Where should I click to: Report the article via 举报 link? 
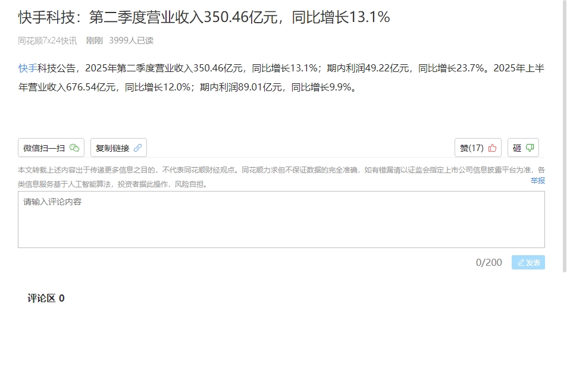(x=538, y=181)
